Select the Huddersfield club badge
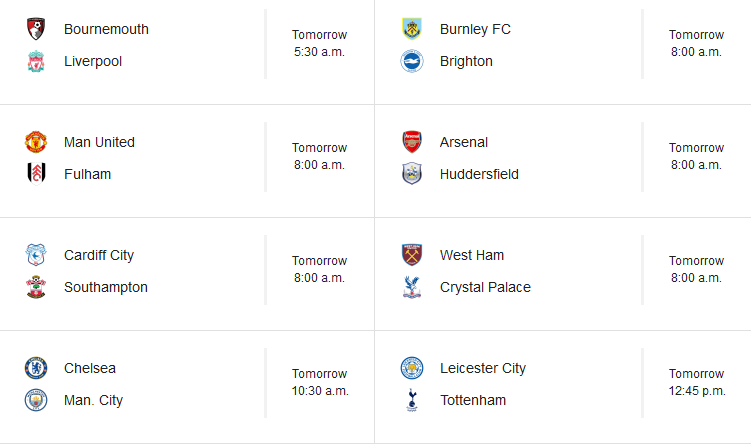 412,174
